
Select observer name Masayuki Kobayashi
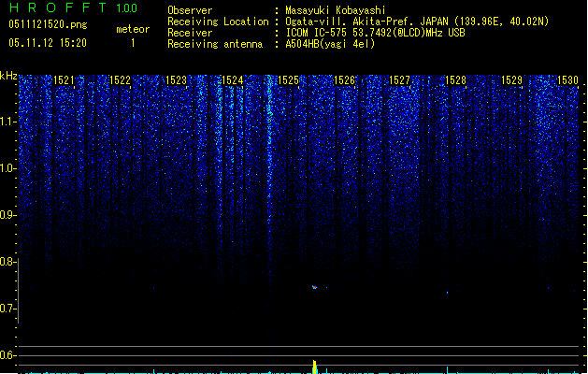(x=336, y=10)
